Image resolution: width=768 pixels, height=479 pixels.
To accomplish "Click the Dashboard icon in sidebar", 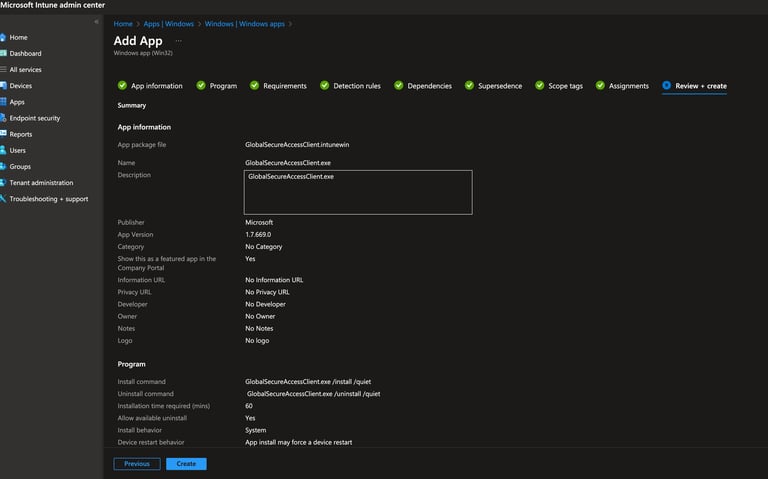I will pyautogui.click(x=3, y=53).
